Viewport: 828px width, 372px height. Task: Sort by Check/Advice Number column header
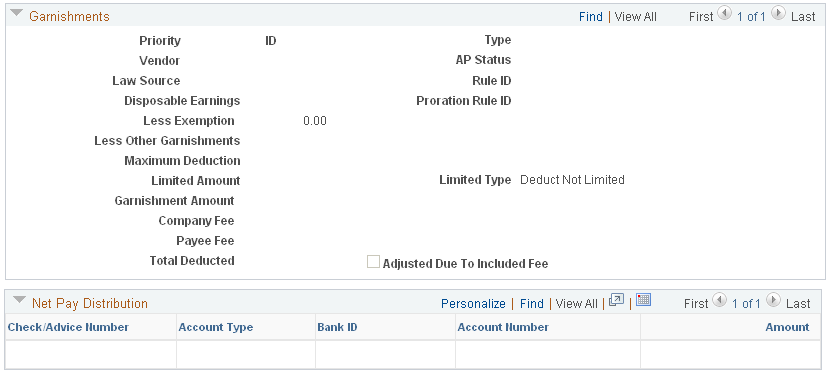(x=68, y=327)
